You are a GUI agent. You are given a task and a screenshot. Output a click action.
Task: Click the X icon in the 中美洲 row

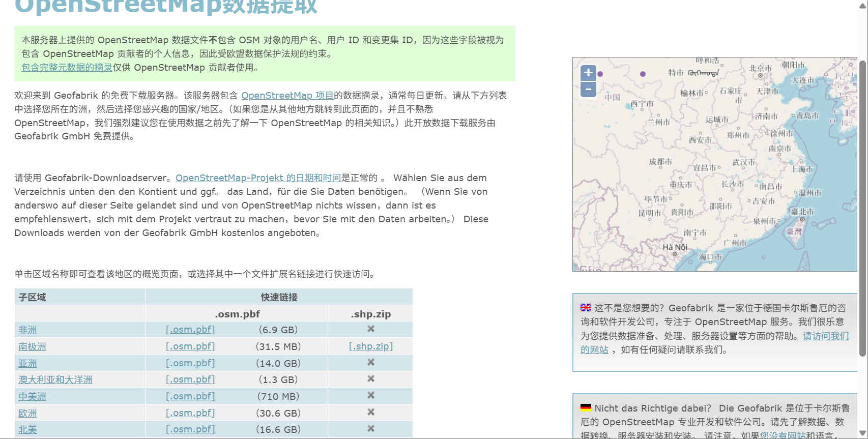click(371, 395)
